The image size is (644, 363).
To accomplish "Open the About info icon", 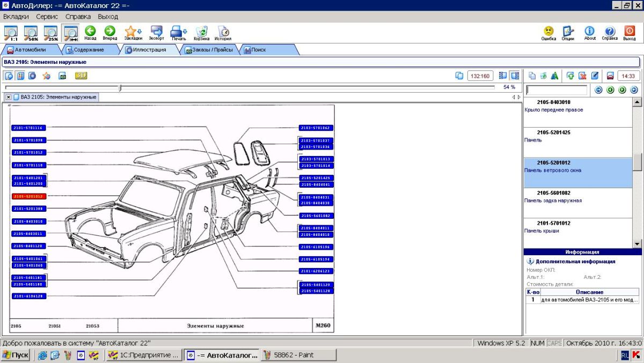I will click(x=590, y=33).
